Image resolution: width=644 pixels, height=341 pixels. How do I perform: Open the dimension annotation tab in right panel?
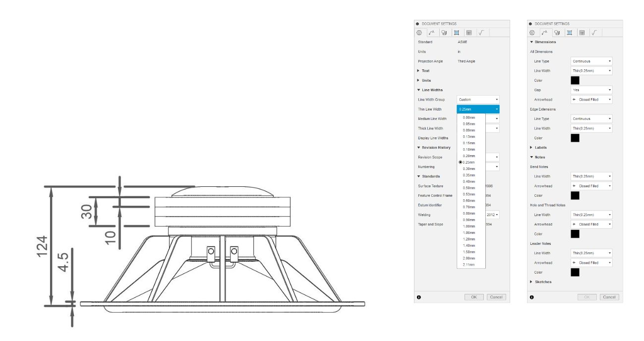(544, 33)
